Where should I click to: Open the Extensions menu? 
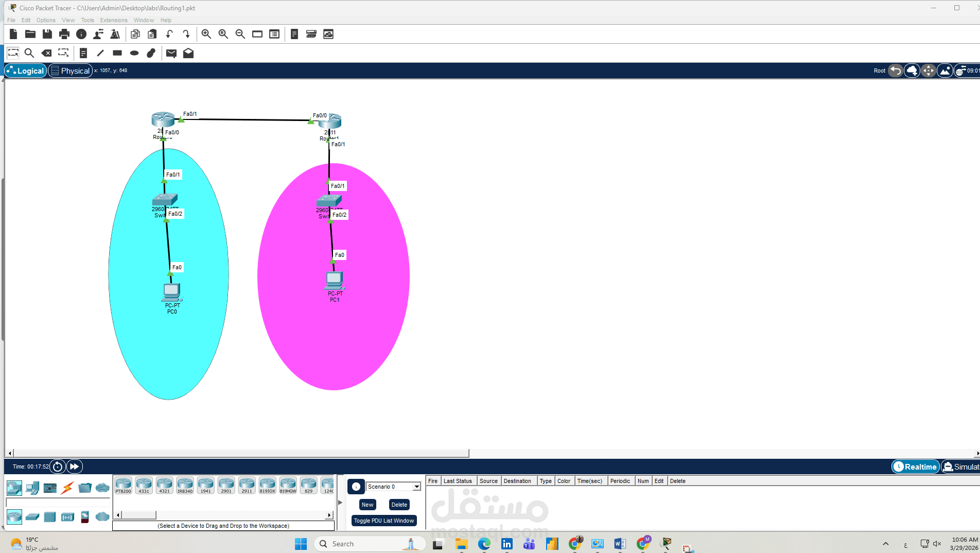point(114,20)
